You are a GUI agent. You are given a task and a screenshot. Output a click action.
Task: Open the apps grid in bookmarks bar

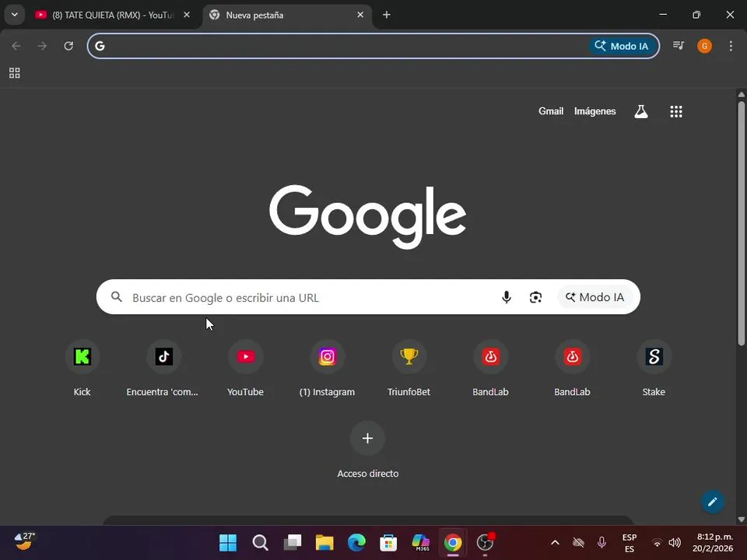pos(14,73)
